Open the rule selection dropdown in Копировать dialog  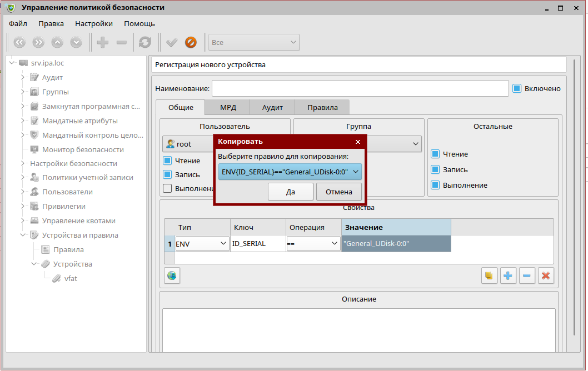[290, 172]
